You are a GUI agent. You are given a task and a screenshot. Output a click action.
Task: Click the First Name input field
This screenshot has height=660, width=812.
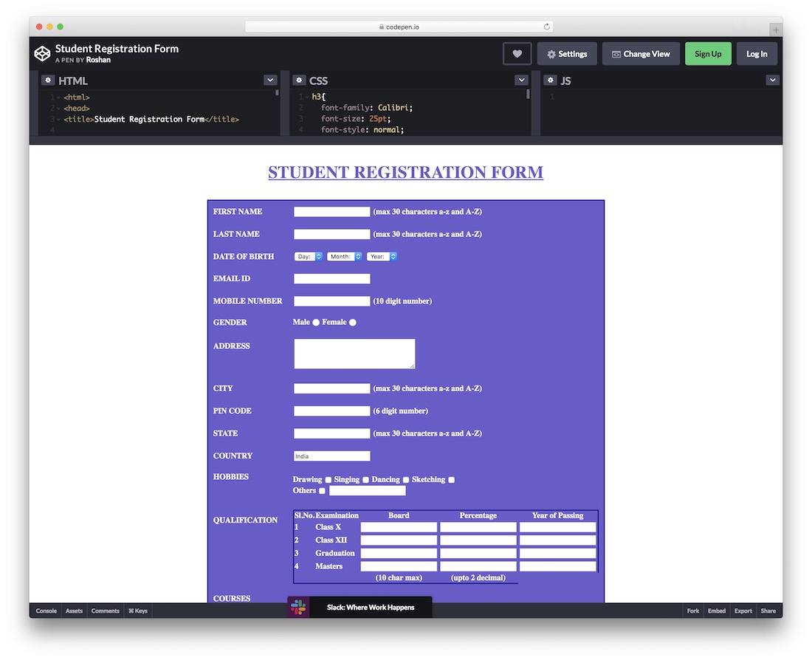331,211
